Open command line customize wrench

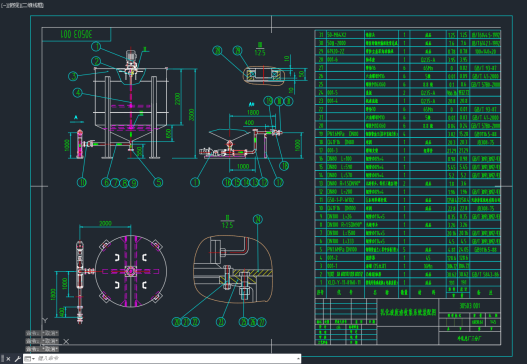(x=17, y=359)
